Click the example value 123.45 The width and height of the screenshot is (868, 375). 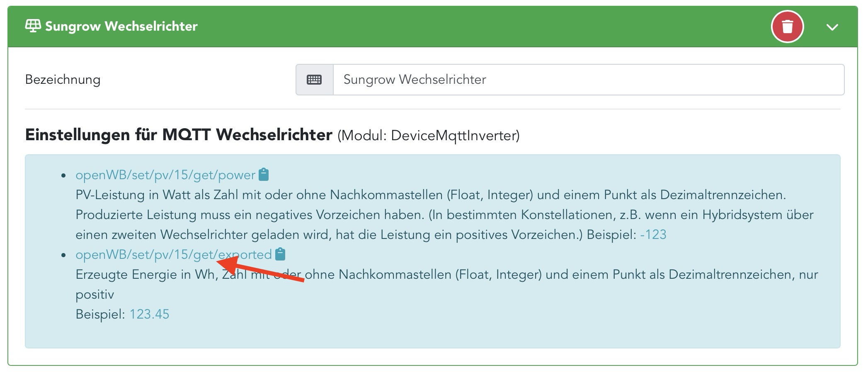pyautogui.click(x=149, y=314)
